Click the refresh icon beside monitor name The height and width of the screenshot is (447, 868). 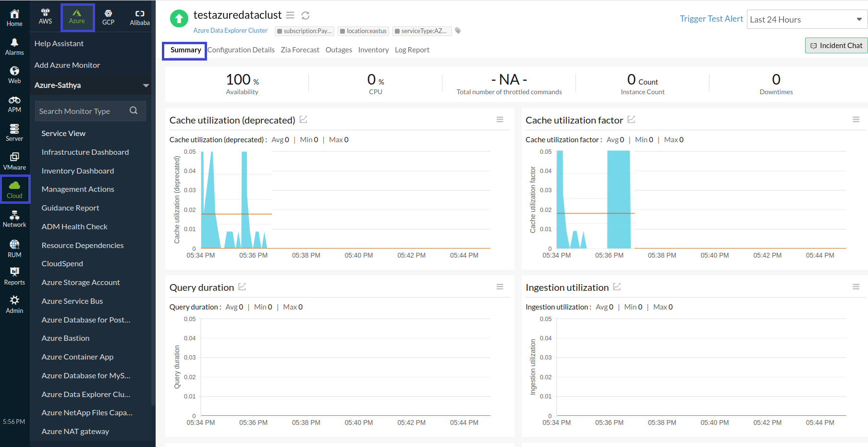(x=305, y=15)
